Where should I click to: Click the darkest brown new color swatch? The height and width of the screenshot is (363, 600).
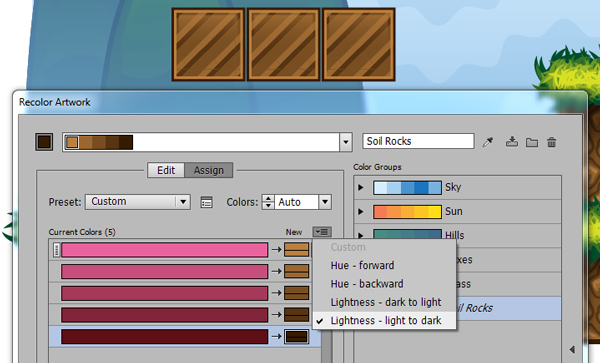297,337
